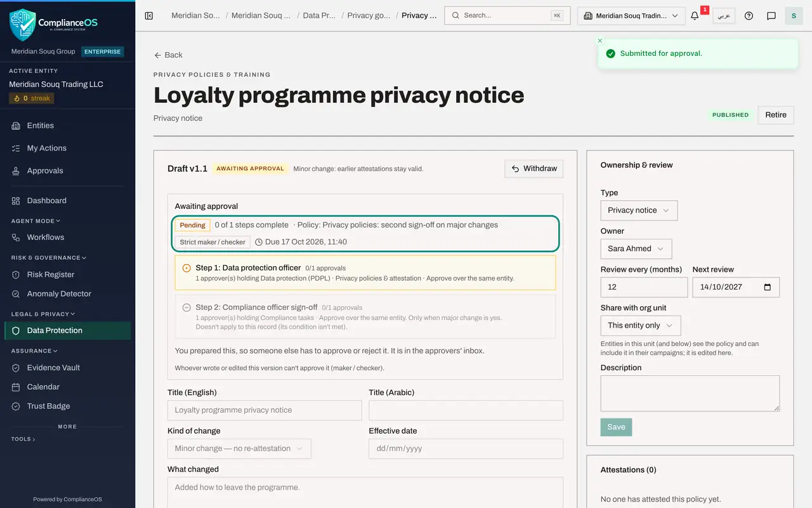Go to My Actions

click(67, 148)
